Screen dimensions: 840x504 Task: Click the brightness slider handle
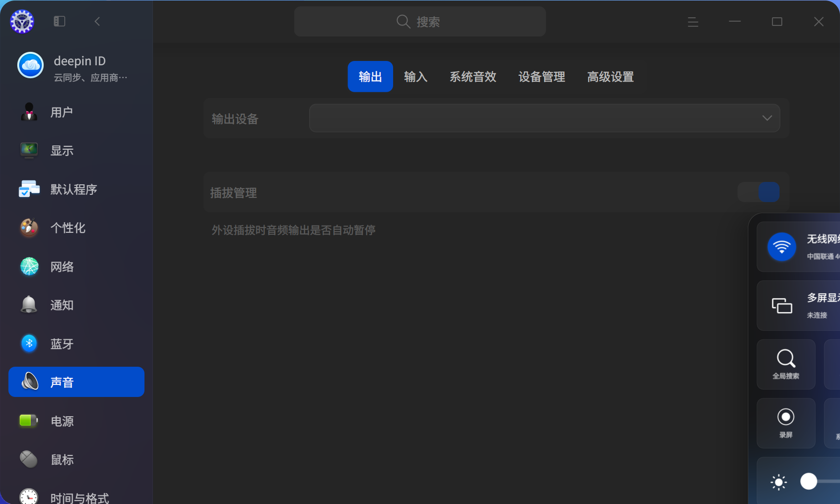click(x=809, y=481)
